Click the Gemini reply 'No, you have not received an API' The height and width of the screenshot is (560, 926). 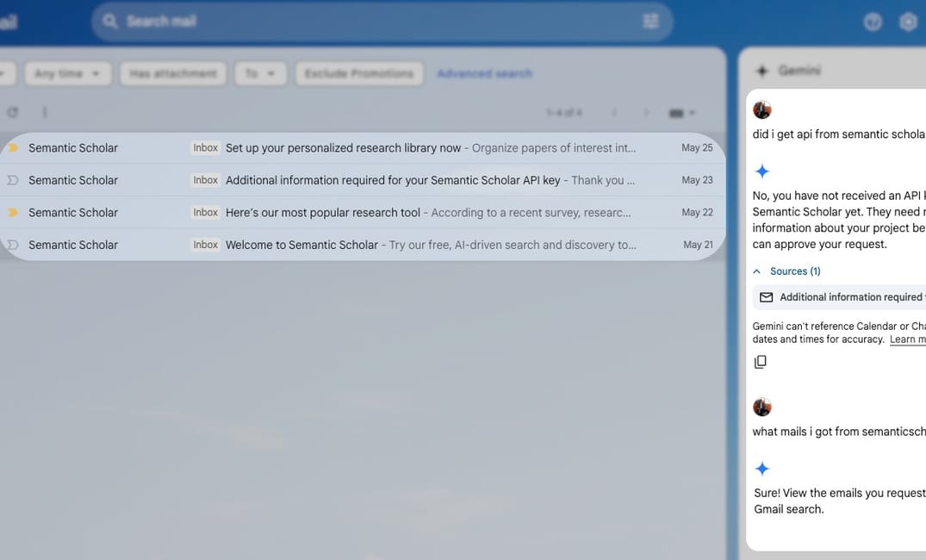[x=839, y=220]
